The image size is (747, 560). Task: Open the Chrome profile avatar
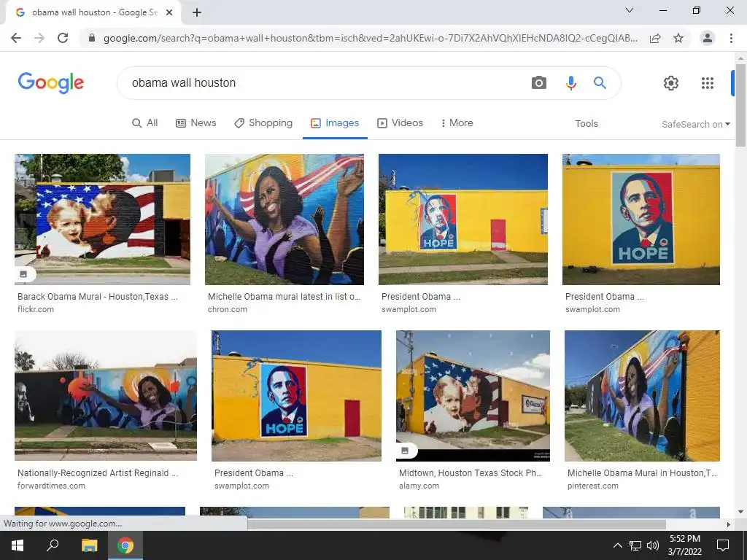point(708,38)
